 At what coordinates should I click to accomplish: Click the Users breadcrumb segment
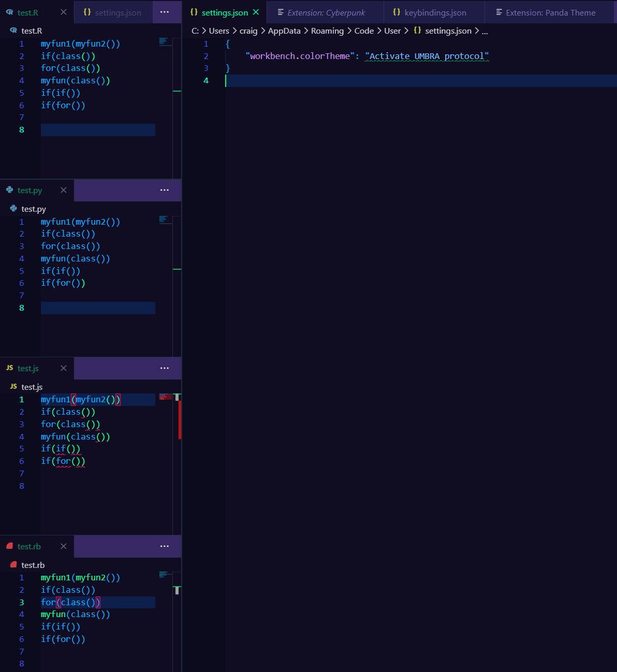pyautogui.click(x=219, y=31)
